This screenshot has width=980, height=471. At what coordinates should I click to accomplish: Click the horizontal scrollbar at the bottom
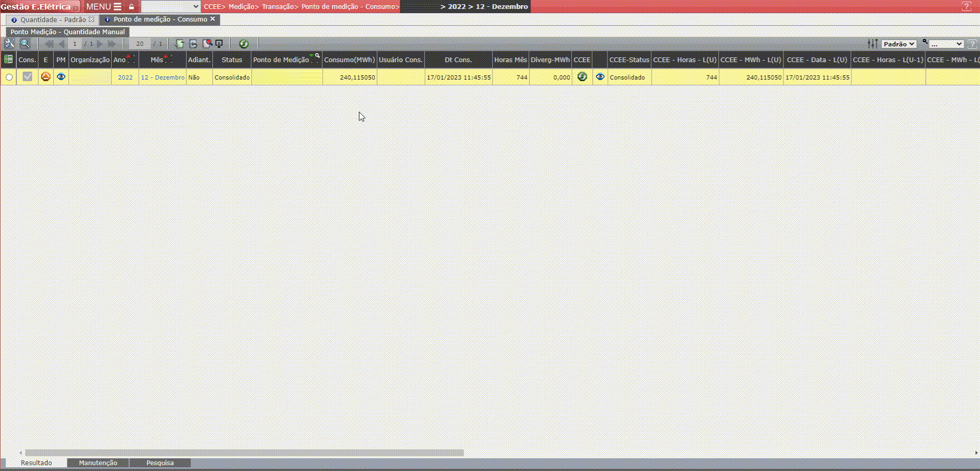point(244,453)
